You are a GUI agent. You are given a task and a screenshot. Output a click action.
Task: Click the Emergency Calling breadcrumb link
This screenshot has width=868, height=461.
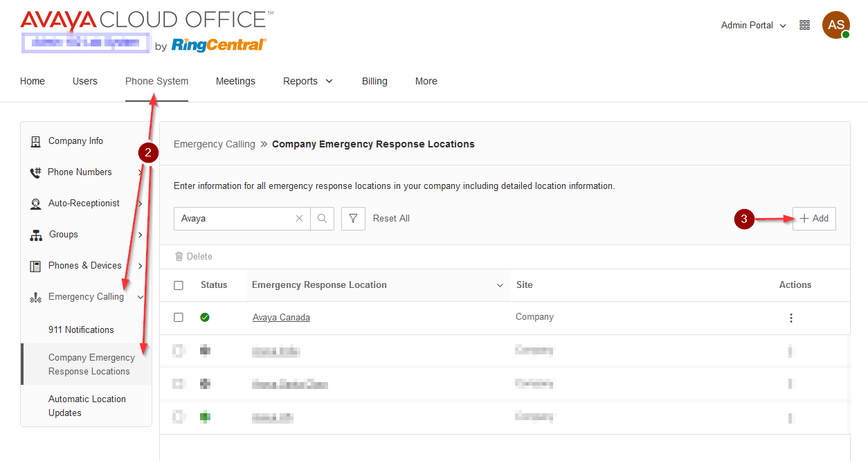(x=215, y=144)
